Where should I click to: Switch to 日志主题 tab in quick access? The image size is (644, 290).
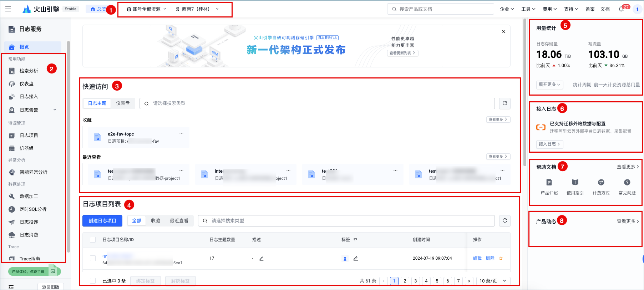tap(97, 103)
